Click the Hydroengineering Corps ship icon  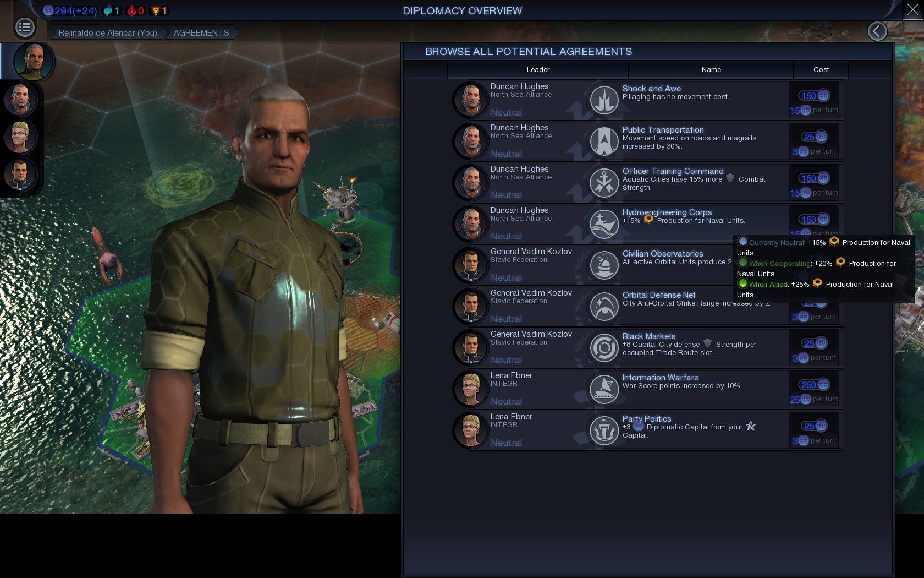point(604,224)
